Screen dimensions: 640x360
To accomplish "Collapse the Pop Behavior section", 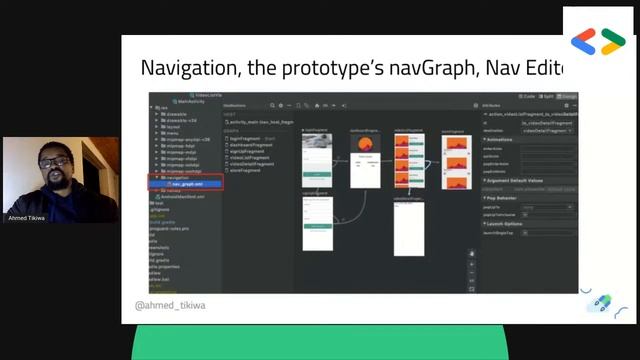I will click(x=485, y=198).
